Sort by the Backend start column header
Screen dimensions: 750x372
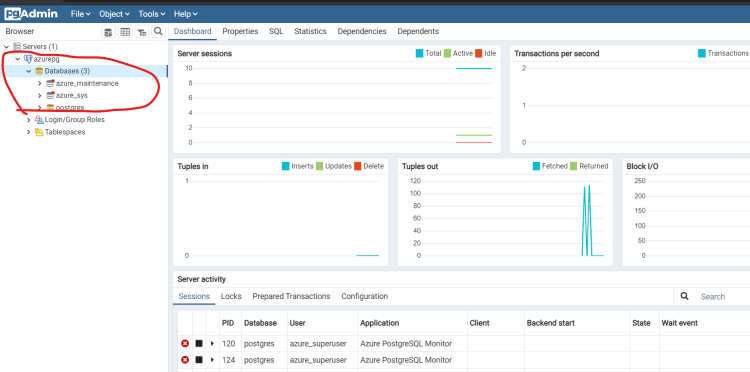pos(577,323)
